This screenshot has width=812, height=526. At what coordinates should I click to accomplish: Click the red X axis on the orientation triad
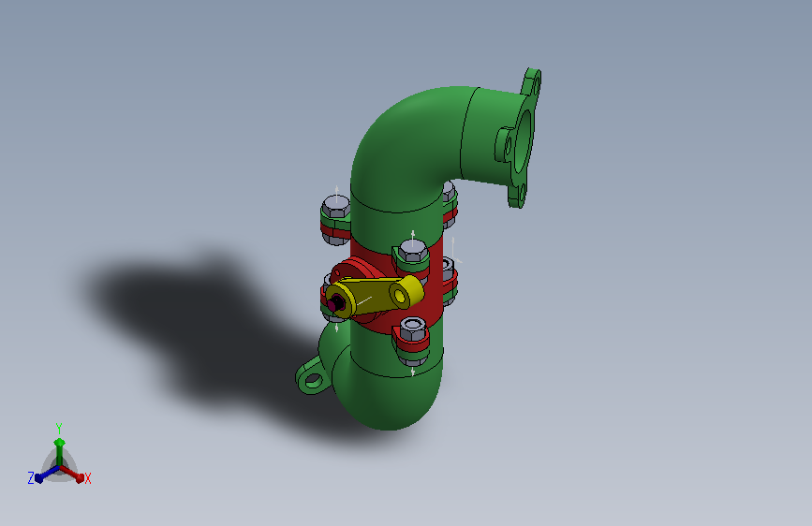(73, 474)
